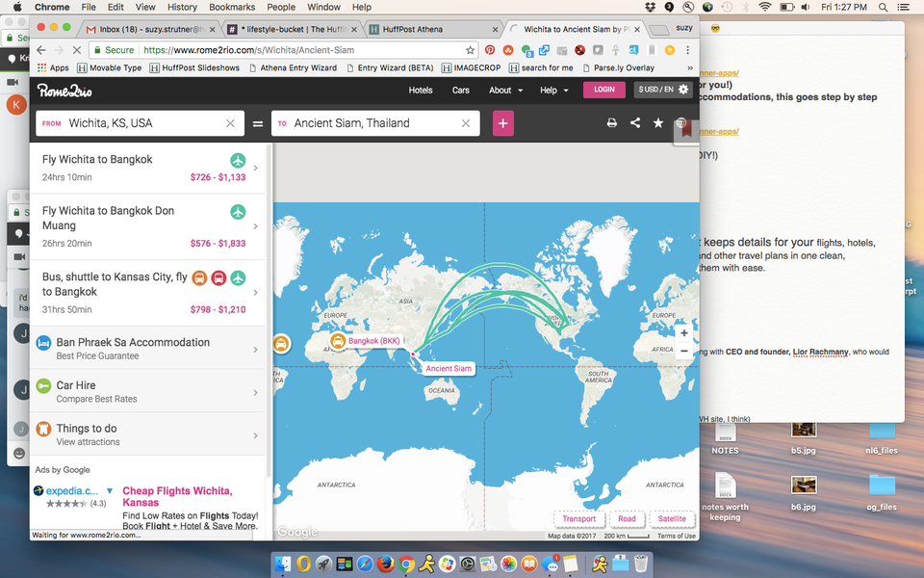Print the route using the printer icon
This screenshot has width=924, height=578.
pyautogui.click(x=612, y=122)
